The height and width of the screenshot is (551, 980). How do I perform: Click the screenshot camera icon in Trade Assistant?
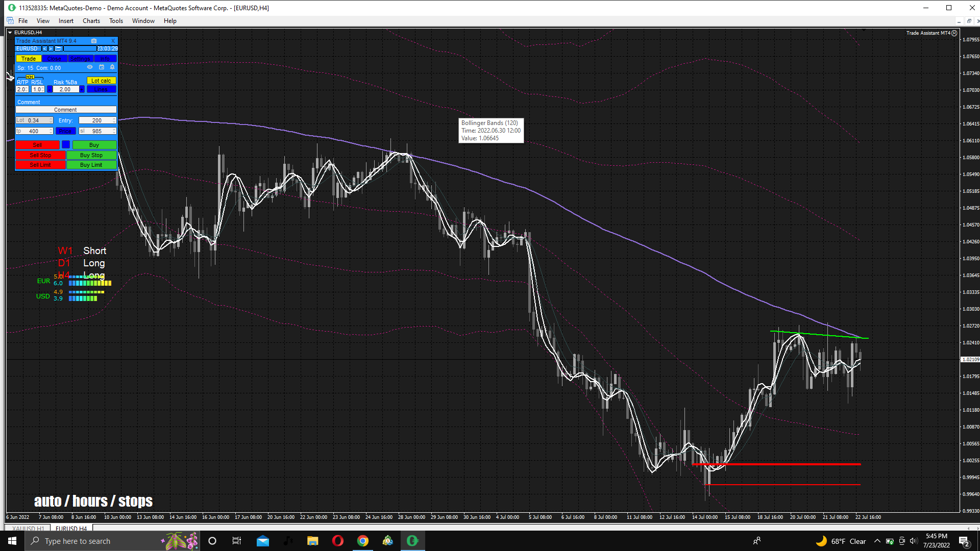[94, 41]
